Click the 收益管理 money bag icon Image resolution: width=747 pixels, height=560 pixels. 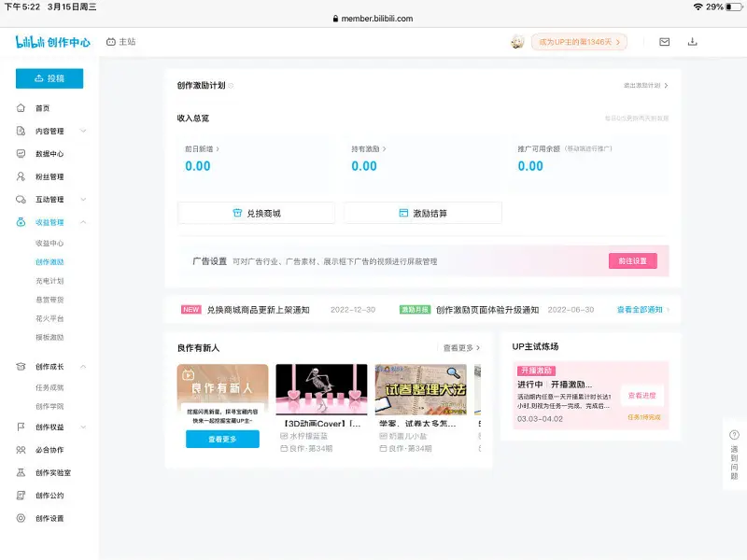click(x=21, y=222)
